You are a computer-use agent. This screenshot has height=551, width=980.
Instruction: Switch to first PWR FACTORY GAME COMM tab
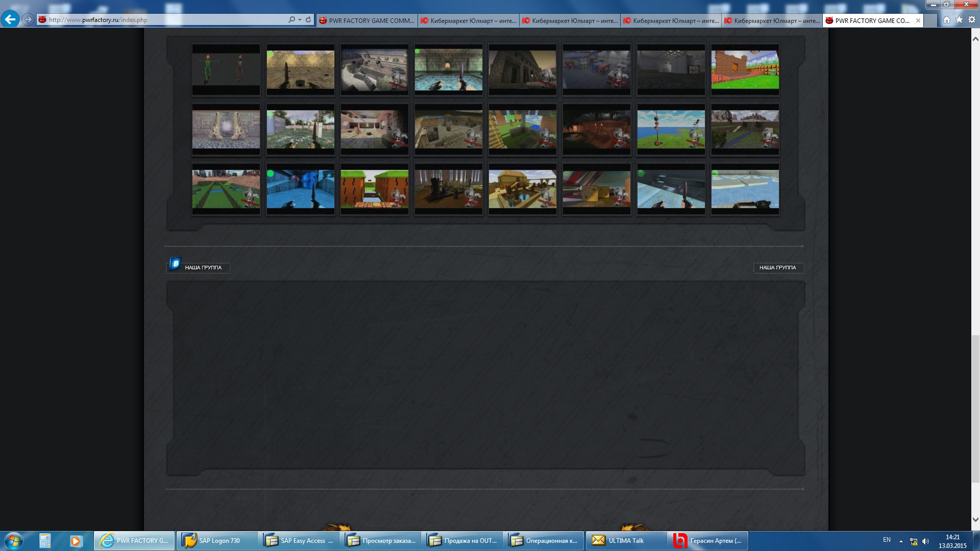366,20
